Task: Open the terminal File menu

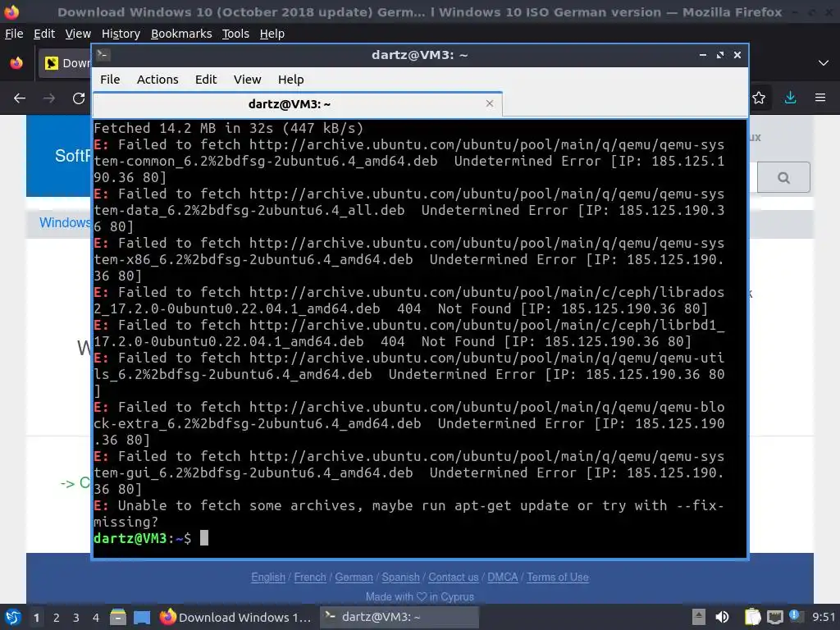Action: (x=110, y=80)
